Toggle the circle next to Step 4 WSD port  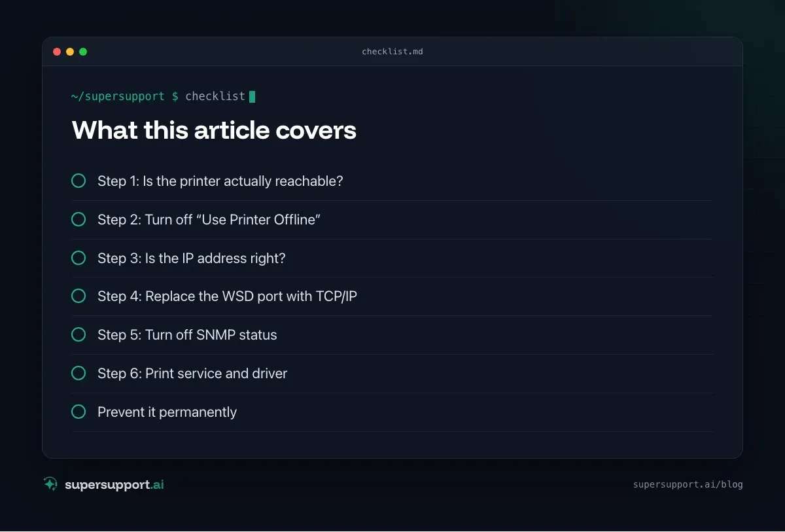click(78, 296)
